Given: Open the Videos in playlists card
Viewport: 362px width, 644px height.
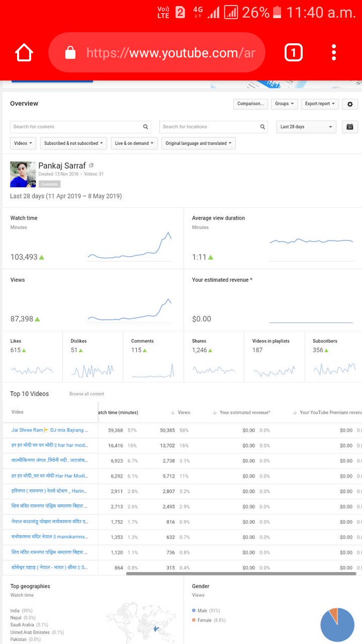Looking at the screenshot, I should (275, 357).
